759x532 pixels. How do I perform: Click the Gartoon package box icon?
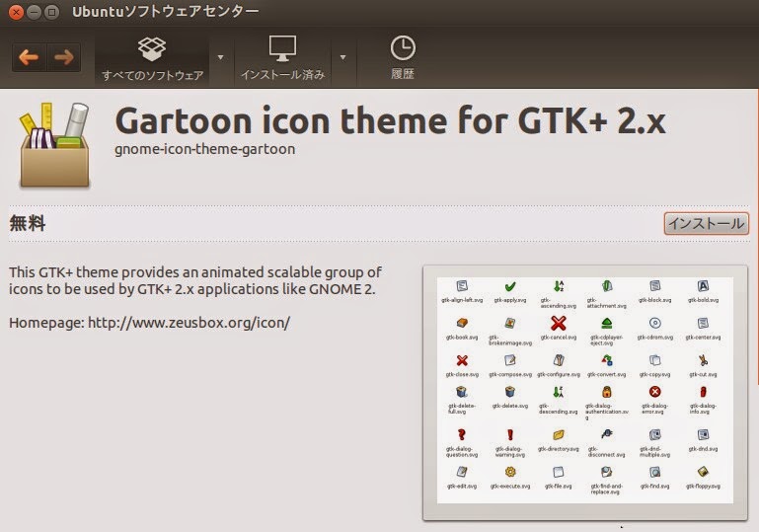pyautogui.click(x=54, y=145)
